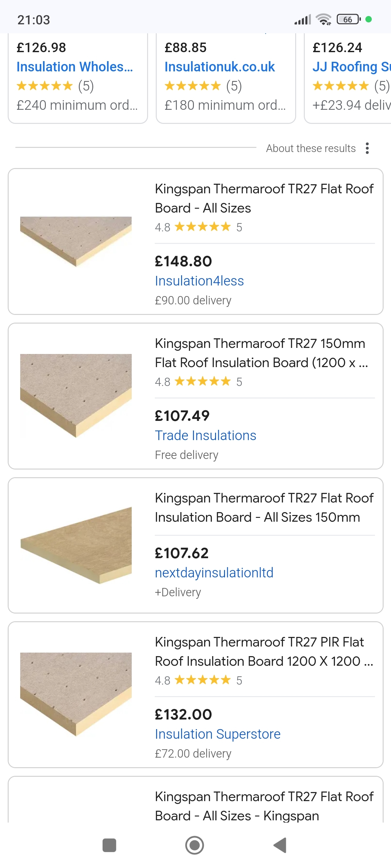Screen dimensions: 391x868
Task: Visit the nextdayinsulationltd store link
Action: point(214,573)
